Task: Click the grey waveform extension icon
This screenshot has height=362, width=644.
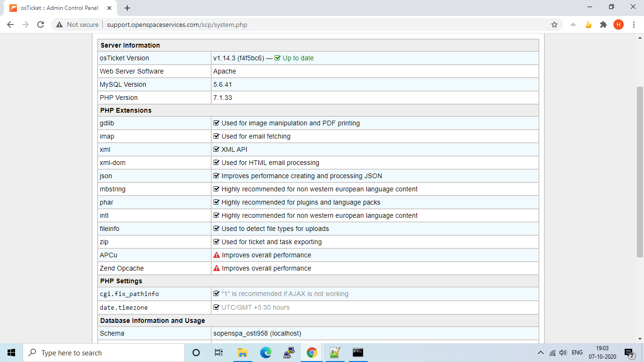Action: point(573,25)
